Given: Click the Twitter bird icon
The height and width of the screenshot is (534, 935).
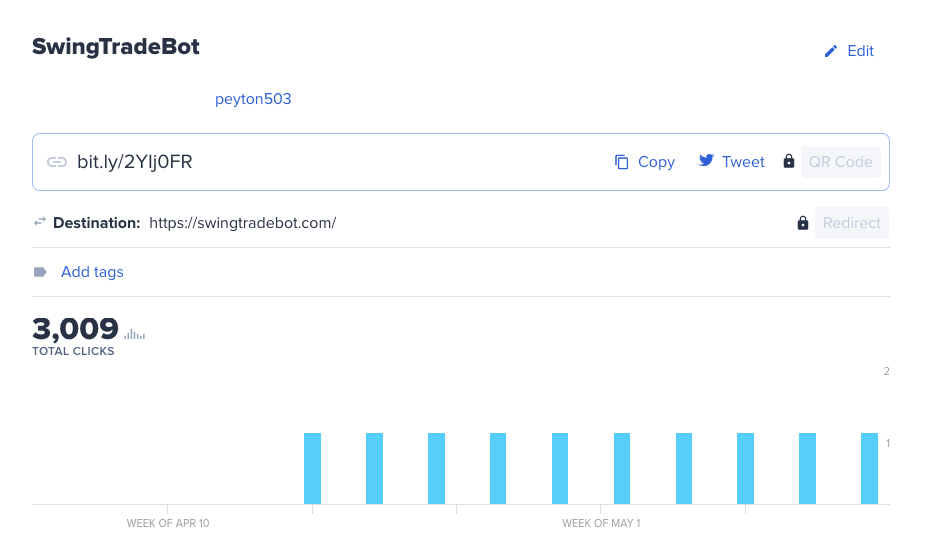Looking at the screenshot, I should pos(706,160).
